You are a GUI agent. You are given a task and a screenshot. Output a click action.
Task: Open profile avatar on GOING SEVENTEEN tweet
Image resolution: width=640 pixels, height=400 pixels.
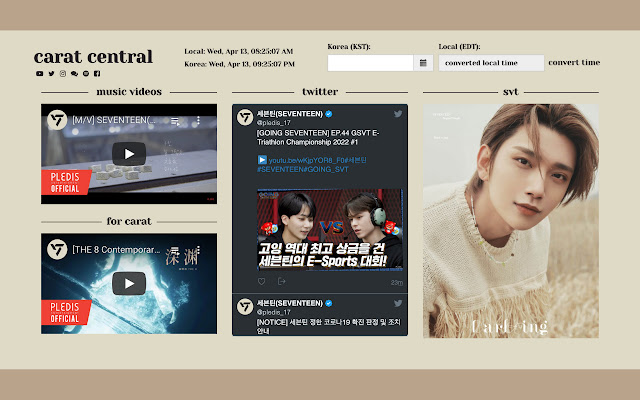pos(245,118)
